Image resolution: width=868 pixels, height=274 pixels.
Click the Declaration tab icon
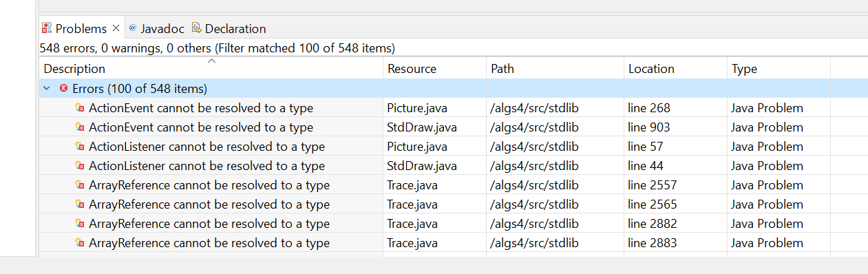(x=196, y=28)
